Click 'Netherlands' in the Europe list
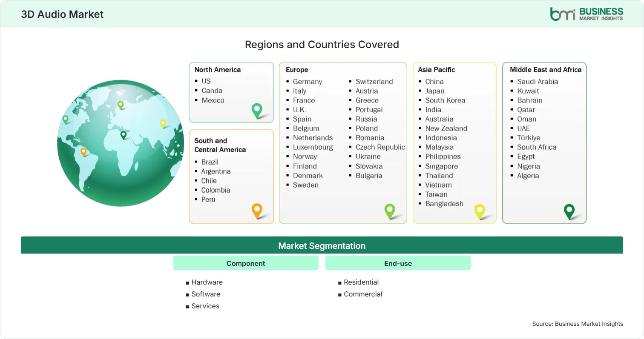Image resolution: width=644 pixels, height=339 pixels. pos(313,137)
